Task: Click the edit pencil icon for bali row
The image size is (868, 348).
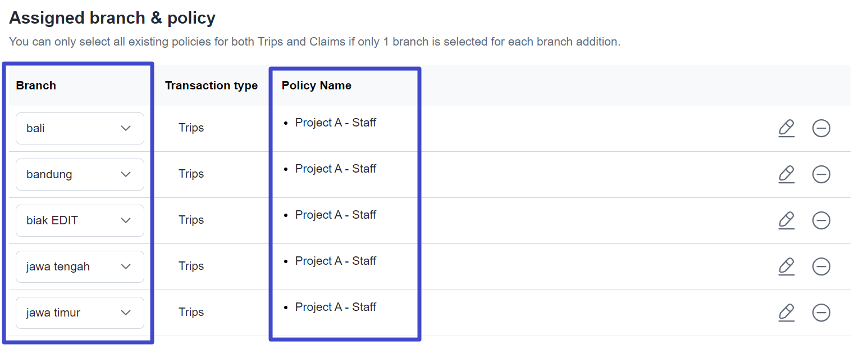Action: (787, 128)
